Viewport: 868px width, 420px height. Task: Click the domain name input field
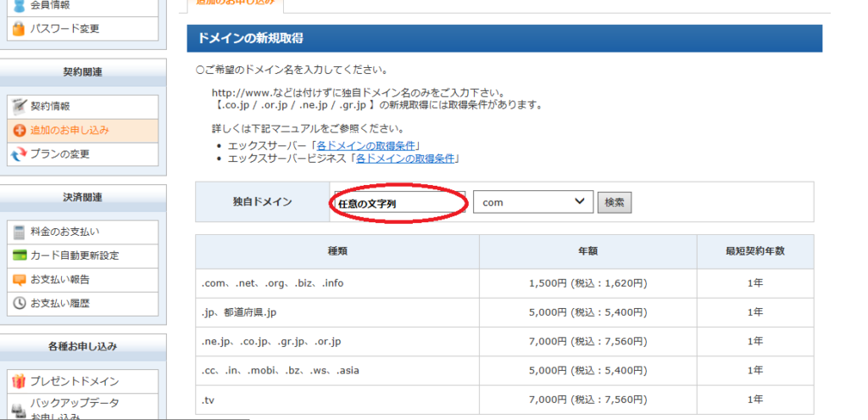pos(398,203)
